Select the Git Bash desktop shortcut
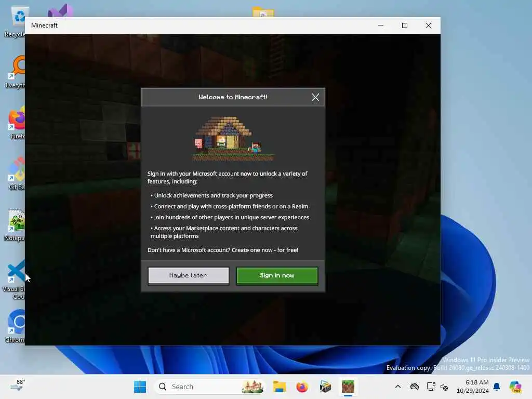The width and height of the screenshot is (532, 399). (x=16, y=174)
